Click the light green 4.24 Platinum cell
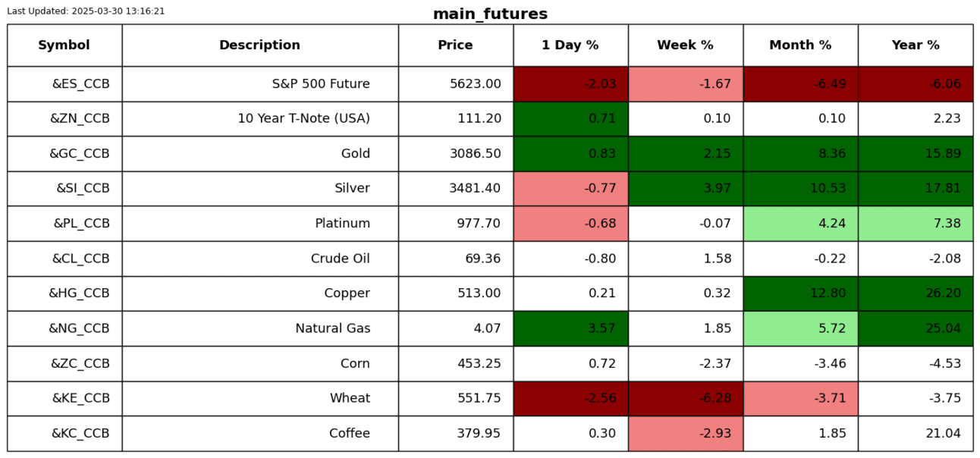Viewport: 980px width, 458px height. pos(800,224)
